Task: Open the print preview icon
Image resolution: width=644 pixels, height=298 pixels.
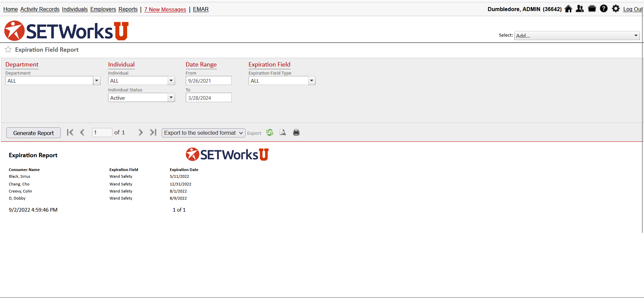Action: coord(283,132)
